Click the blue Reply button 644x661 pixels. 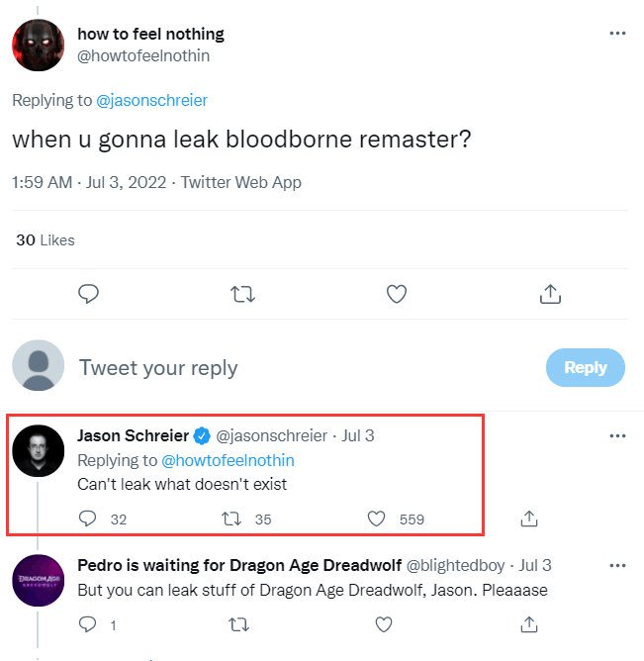585,367
